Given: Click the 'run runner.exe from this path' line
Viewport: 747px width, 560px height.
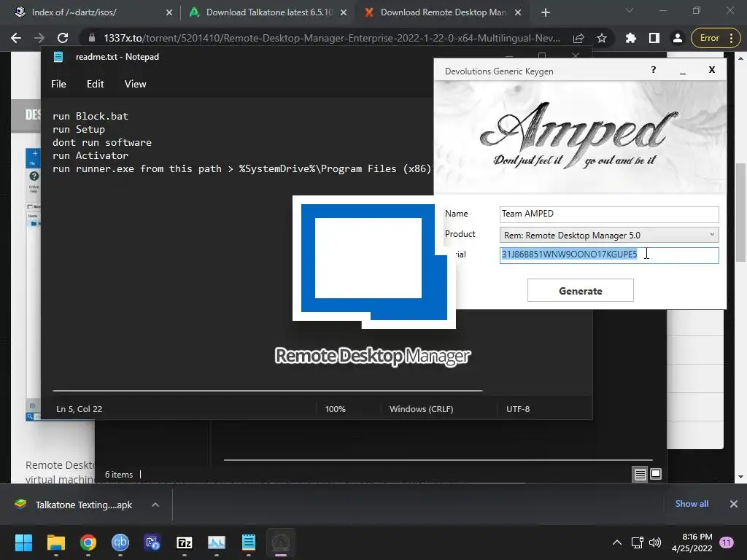Looking at the screenshot, I should click(242, 168).
